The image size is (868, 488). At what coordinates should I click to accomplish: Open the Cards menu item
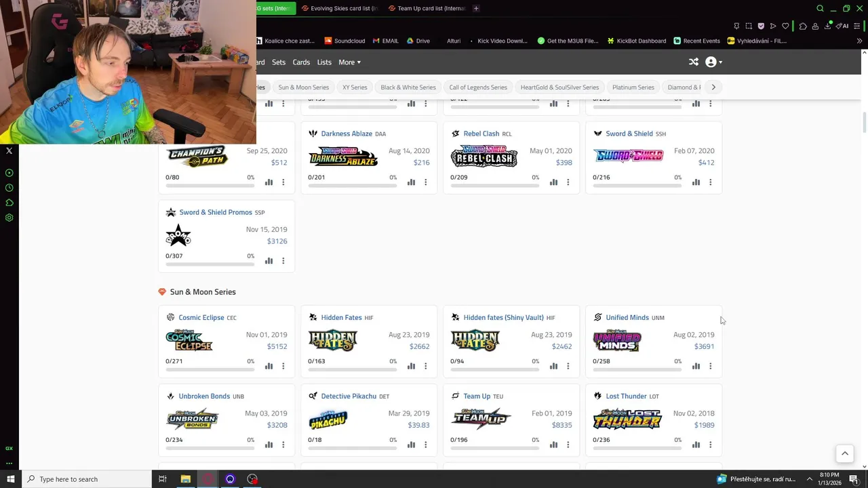301,62
